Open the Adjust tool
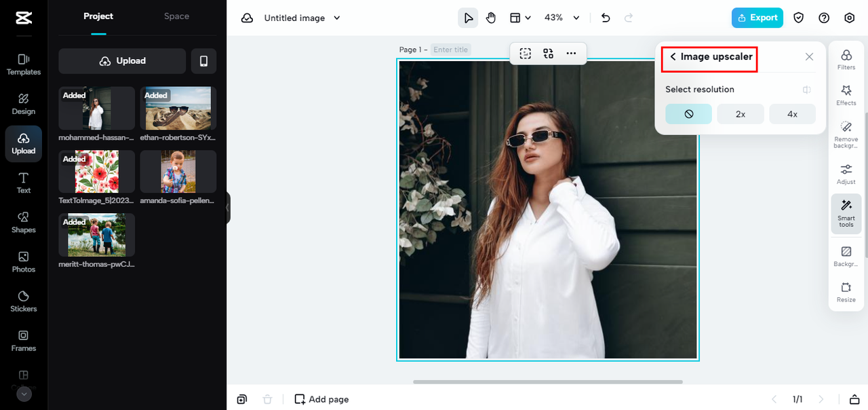The image size is (868, 410). coord(846,174)
